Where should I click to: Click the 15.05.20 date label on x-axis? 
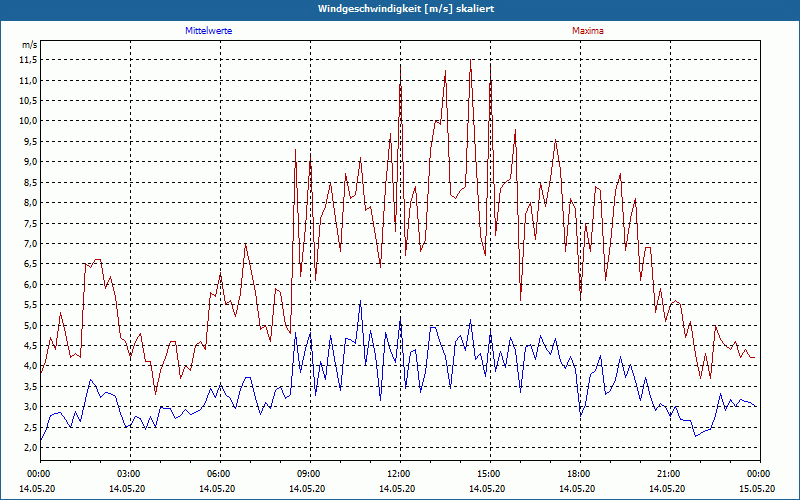tap(757, 488)
